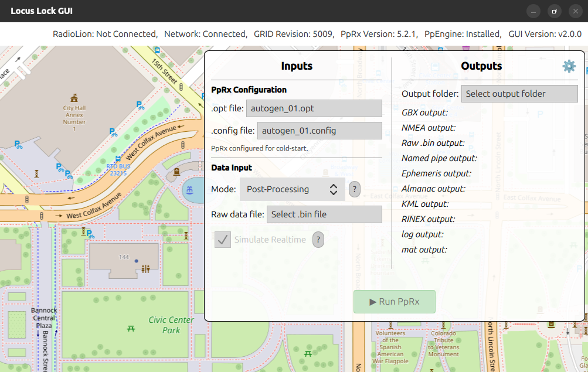
Task: Open settings via the gear icon
Action: pos(569,66)
